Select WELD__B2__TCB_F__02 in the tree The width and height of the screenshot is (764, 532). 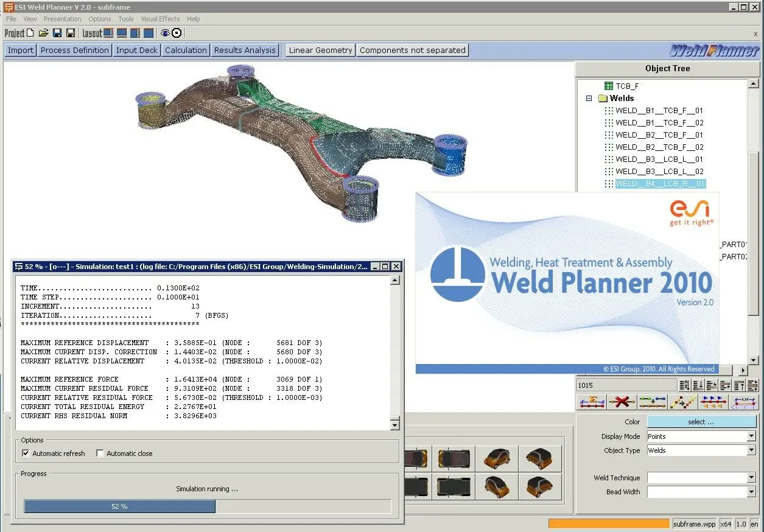coord(659,147)
